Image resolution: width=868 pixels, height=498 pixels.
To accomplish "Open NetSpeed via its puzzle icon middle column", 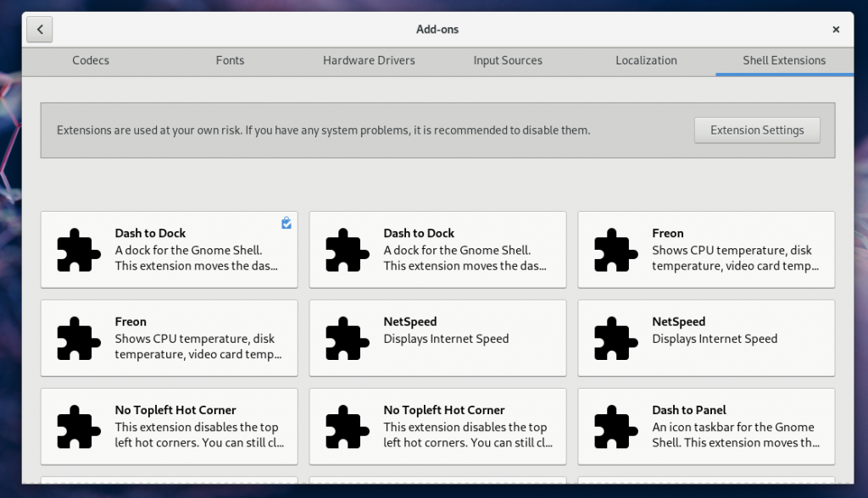I will [346, 338].
